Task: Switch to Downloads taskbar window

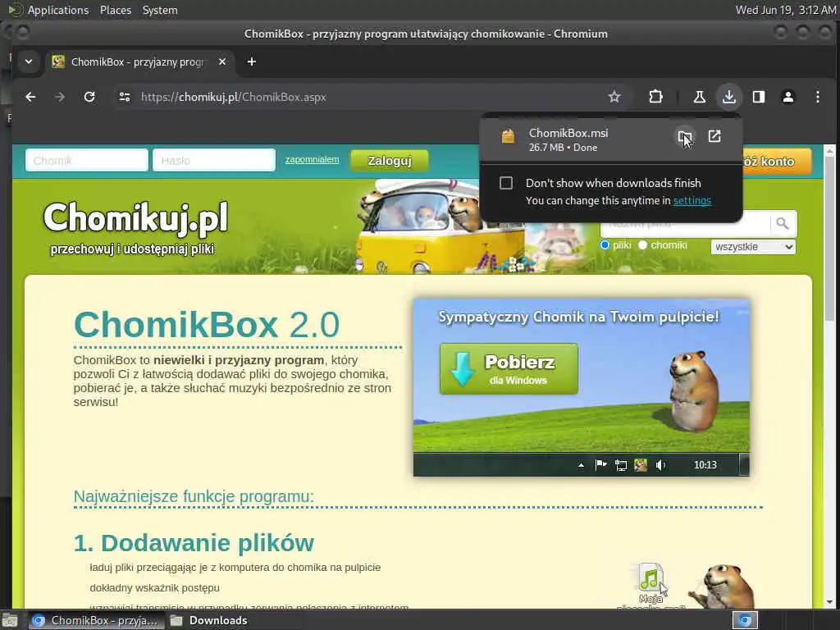Action: click(209, 620)
